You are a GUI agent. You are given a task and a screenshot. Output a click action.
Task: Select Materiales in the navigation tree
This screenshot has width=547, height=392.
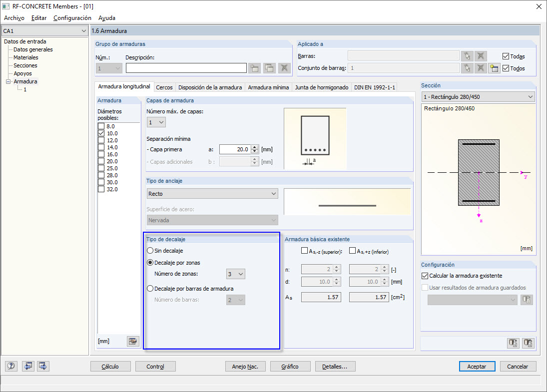tap(26, 57)
